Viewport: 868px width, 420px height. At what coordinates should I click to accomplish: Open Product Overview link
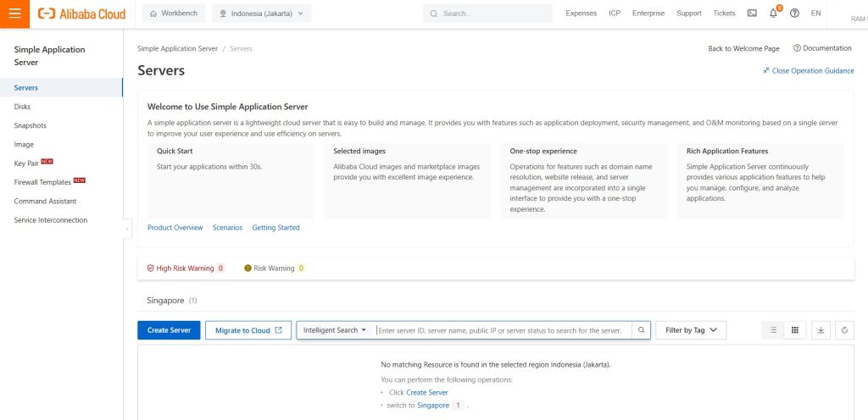coord(175,228)
